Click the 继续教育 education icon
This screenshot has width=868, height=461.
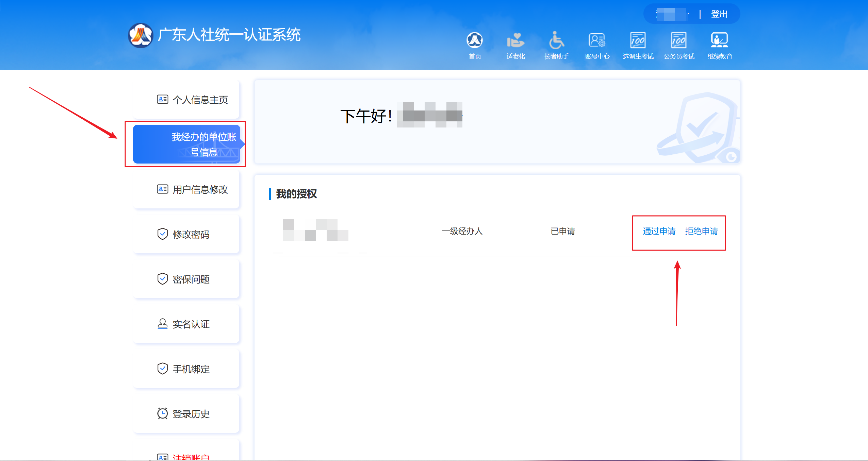pyautogui.click(x=720, y=41)
